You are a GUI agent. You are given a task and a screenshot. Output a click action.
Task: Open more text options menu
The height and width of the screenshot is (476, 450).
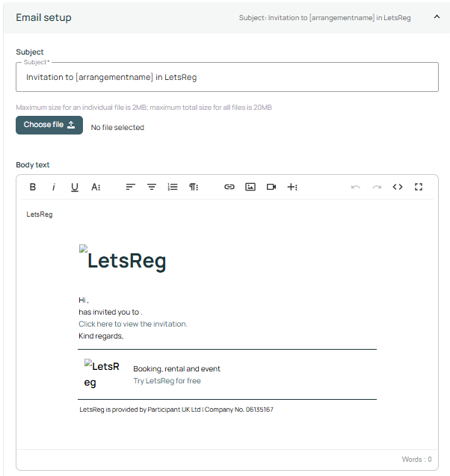point(96,187)
